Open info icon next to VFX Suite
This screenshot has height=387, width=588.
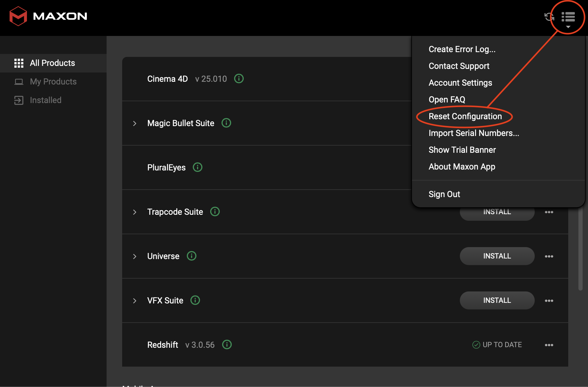tap(195, 300)
